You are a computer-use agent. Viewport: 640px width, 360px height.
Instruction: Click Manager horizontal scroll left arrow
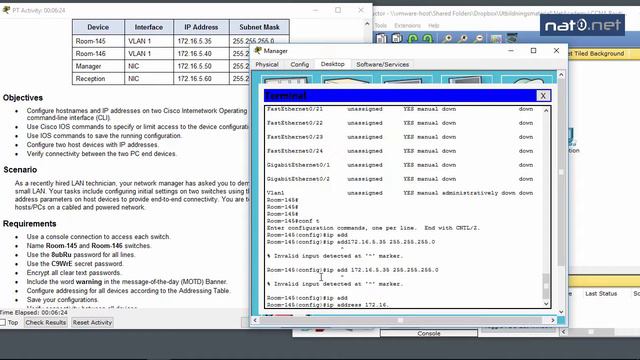click(x=255, y=320)
